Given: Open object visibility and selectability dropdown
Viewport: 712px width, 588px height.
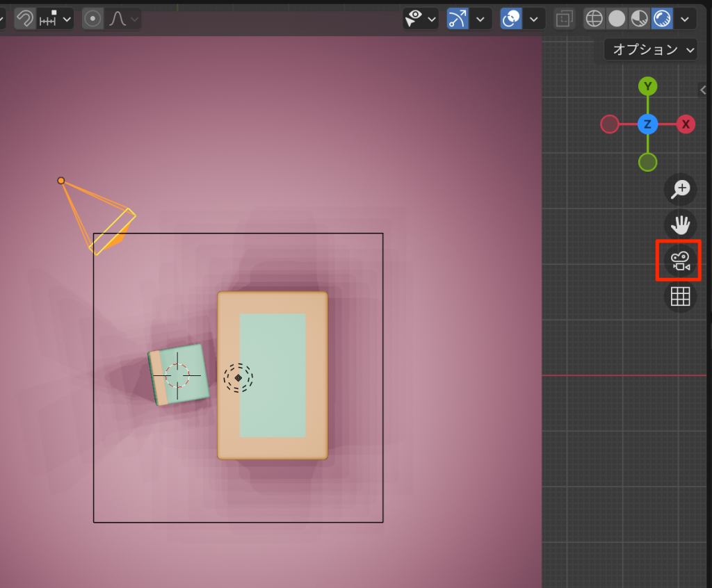Looking at the screenshot, I should tap(421, 18).
